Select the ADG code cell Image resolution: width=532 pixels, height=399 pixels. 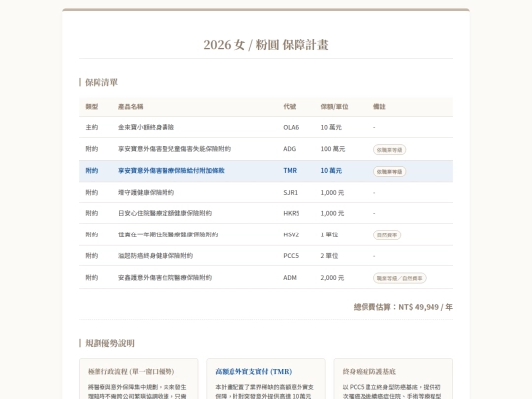289,149
